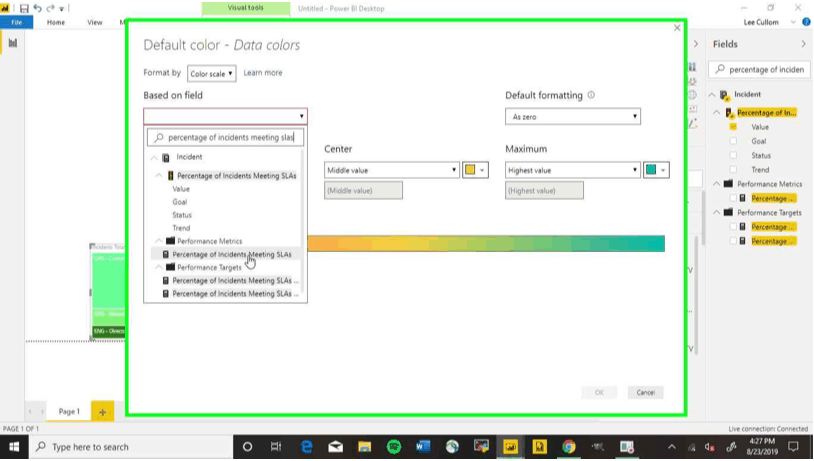Screen dimensions: 814x461
Task: Click the Fields pane search box
Action: point(759,70)
